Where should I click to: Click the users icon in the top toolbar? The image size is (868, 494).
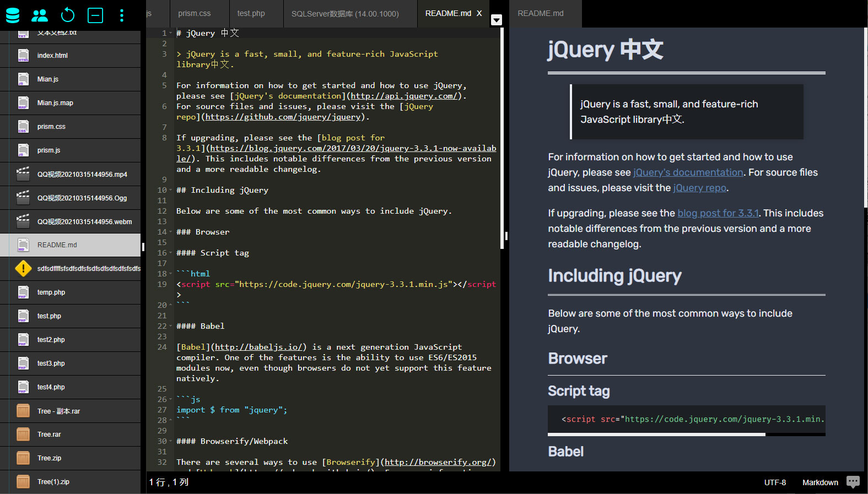coord(40,15)
